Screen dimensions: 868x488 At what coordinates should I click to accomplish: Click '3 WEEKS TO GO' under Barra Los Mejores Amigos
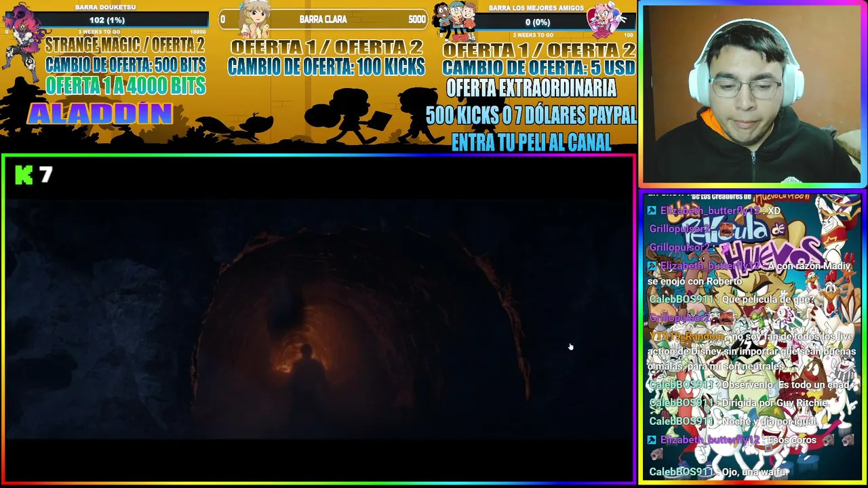pyautogui.click(x=534, y=35)
